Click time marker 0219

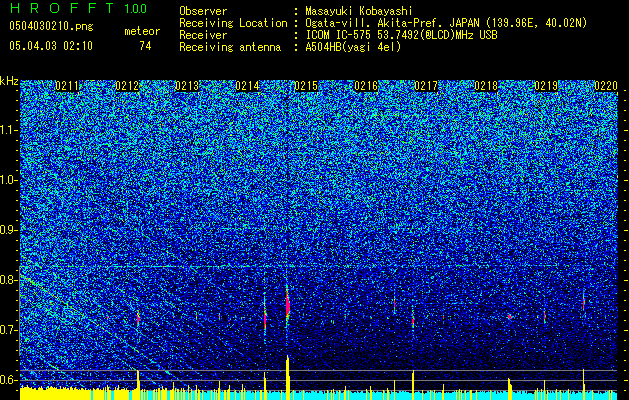coord(546,86)
